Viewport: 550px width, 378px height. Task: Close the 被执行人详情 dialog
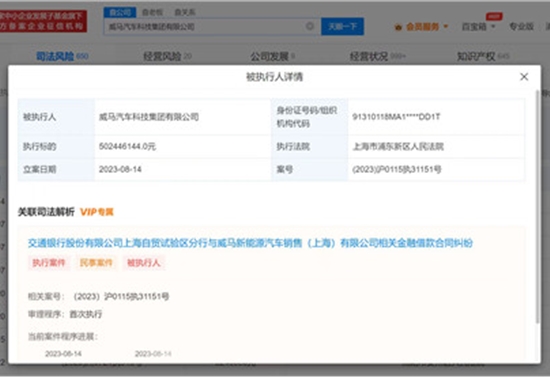(x=524, y=77)
